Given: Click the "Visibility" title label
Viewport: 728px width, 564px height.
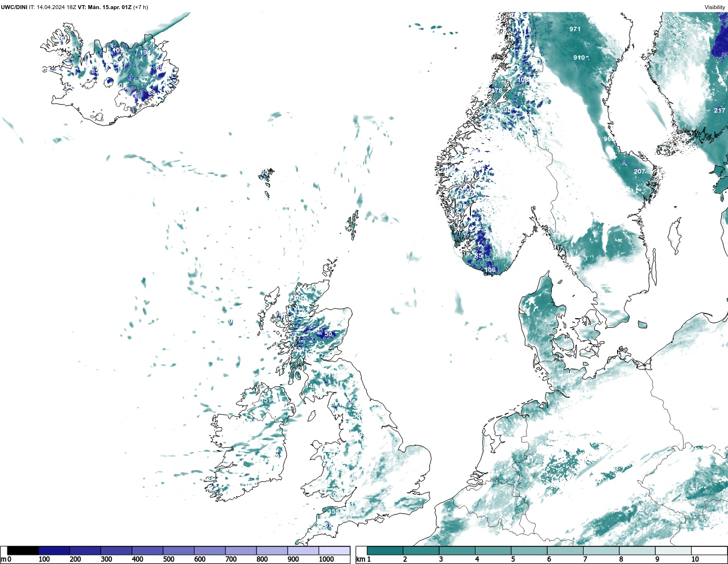Looking at the screenshot, I should coord(715,7).
